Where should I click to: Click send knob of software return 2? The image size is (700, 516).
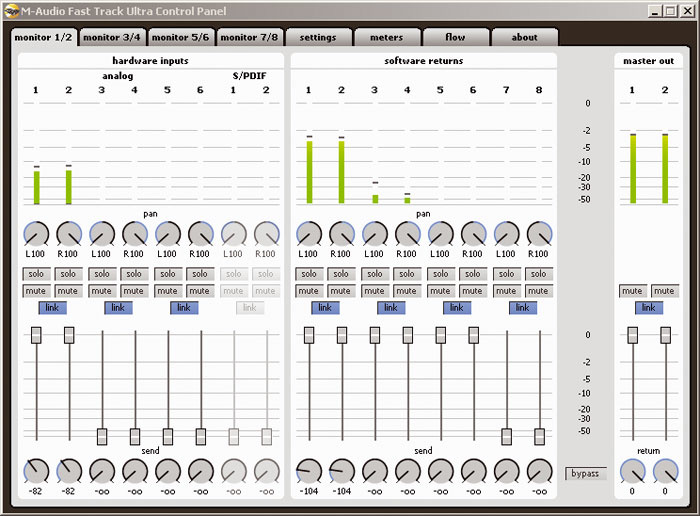click(342, 471)
